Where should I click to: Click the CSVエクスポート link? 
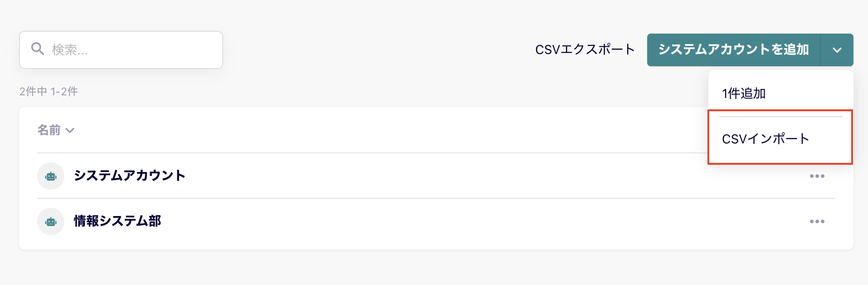coord(585,49)
